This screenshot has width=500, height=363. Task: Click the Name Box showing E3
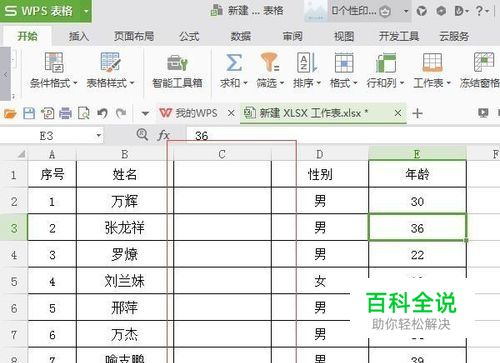47,136
